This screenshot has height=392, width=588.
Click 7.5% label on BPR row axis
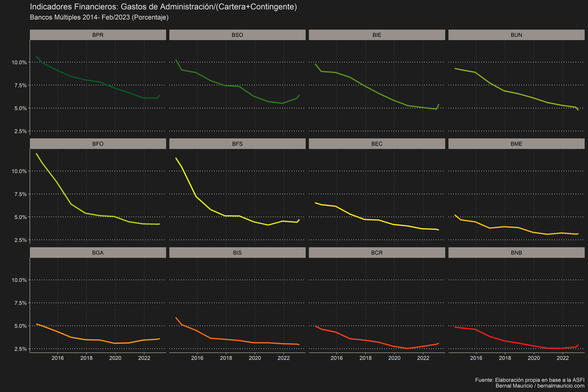[20, 85]
